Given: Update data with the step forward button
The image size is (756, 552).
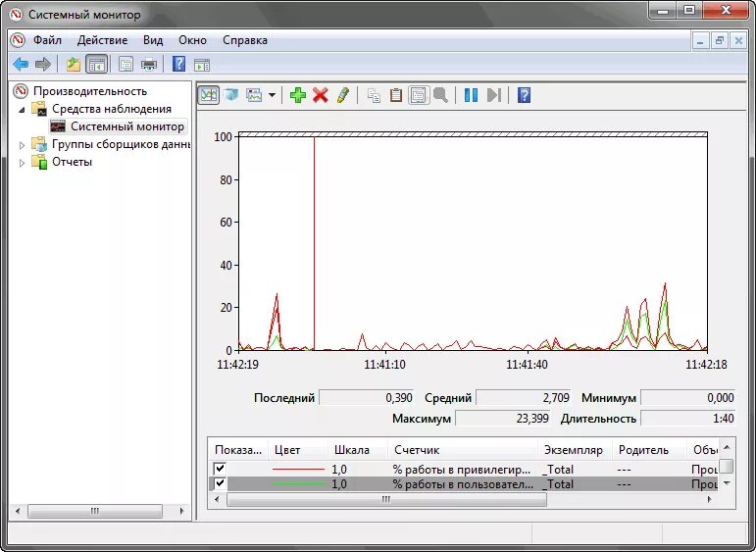Looking at the screenshot, I should (494, 95).
